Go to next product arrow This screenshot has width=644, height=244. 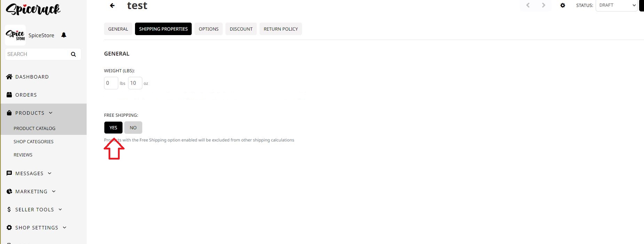(543, 5)
